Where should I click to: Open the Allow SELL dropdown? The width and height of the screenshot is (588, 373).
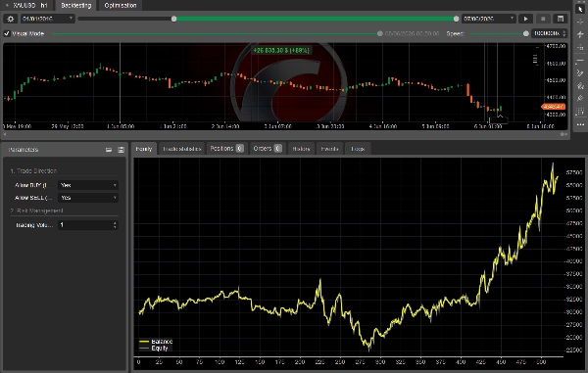click(x=88, y=198)
